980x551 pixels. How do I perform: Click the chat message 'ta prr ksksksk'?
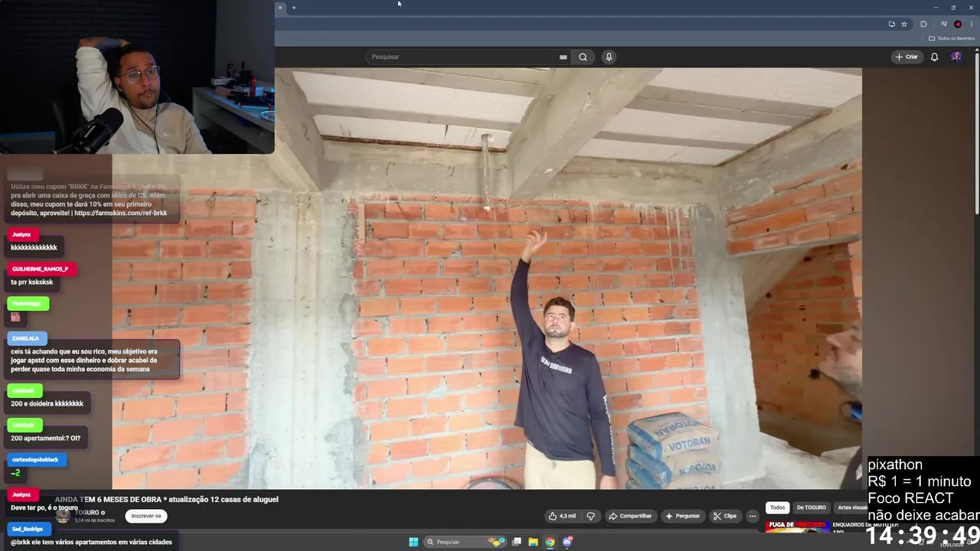click(32, 282)
